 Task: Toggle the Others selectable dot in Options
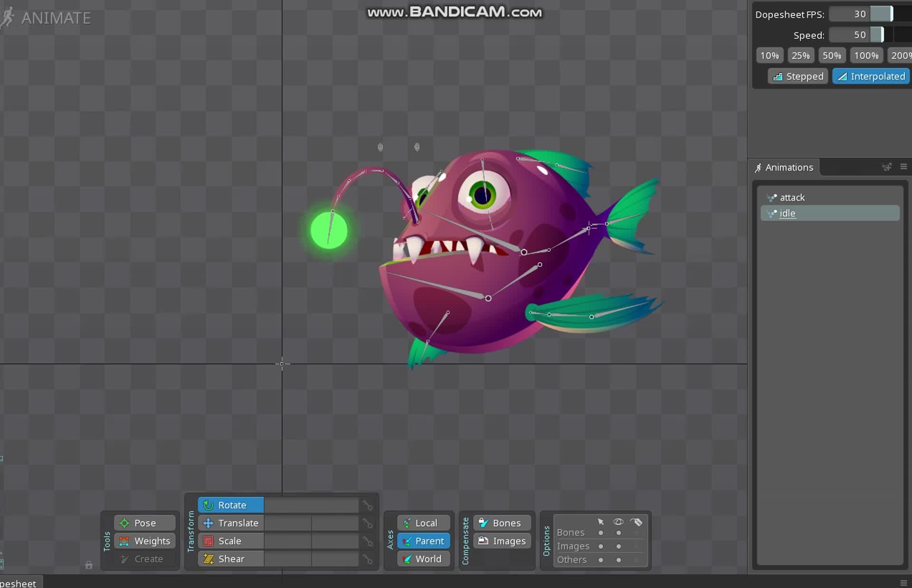pyautogui.click(x=601, y=560)
